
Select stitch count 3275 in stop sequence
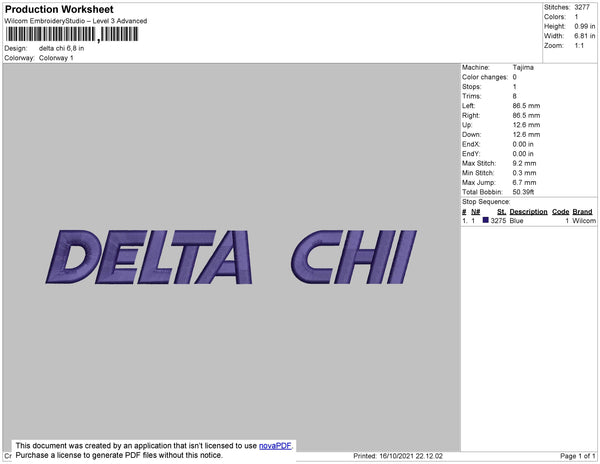pyautogui.click(x=498, y=221)
